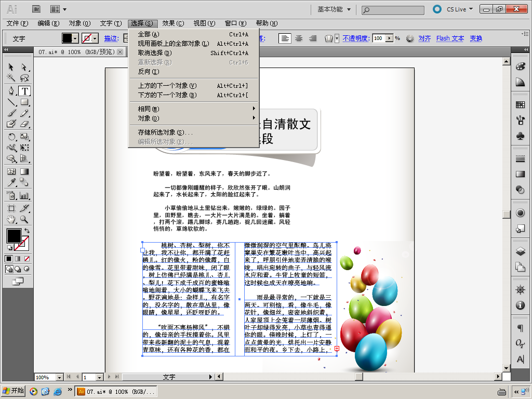Toggle the change screen mode button

(x=18, y=281)
